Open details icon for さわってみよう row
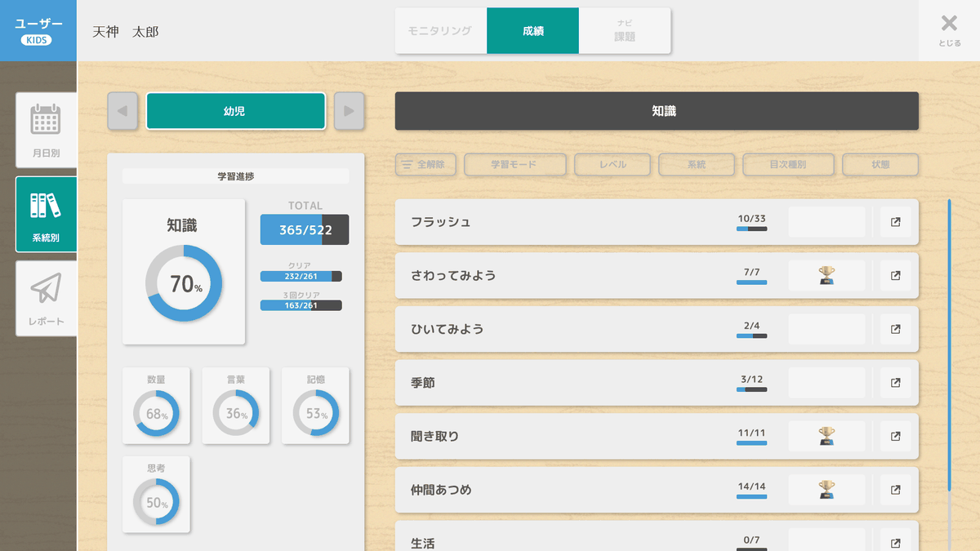Viewport: 980px width, 551px height. pyautogui.click(x=895, y=276)
